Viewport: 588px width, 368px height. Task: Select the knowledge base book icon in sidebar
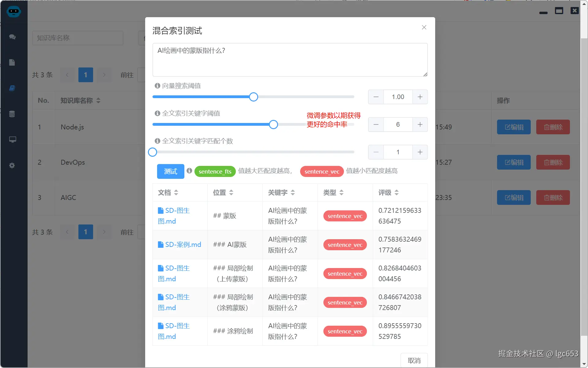(12, 88)
